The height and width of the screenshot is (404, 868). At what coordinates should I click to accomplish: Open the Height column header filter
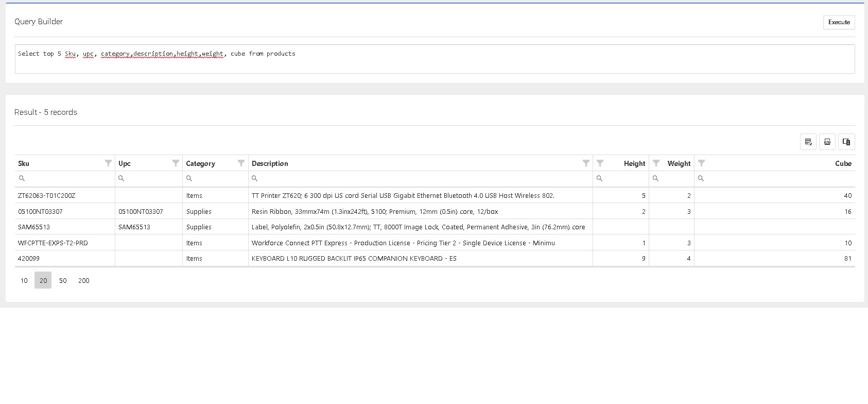pyautogui.click(x=600, y=163)
